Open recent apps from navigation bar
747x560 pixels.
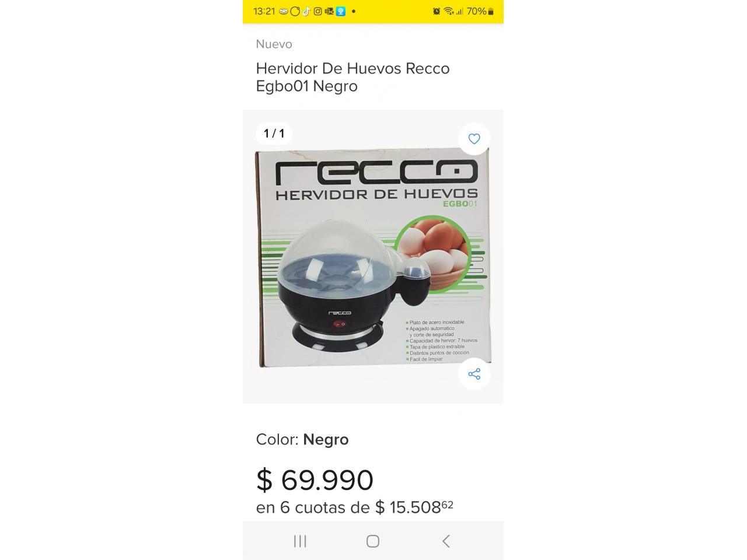pos(300,541)
